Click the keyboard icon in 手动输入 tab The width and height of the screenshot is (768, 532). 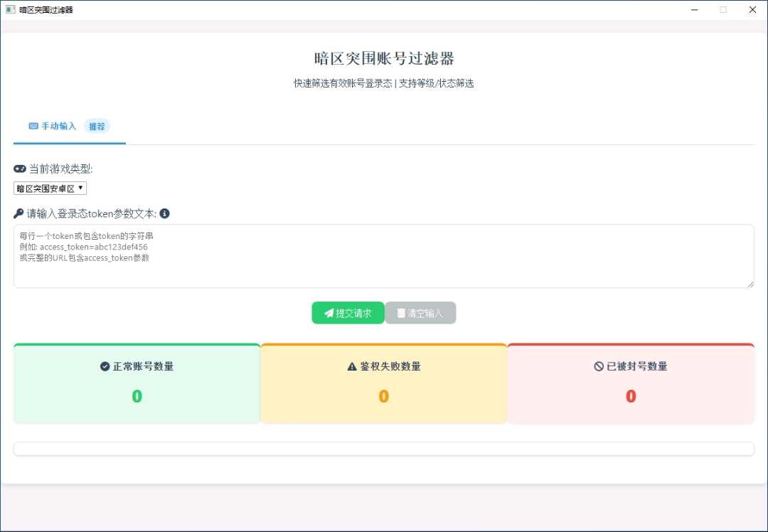[x=33, y=126]
